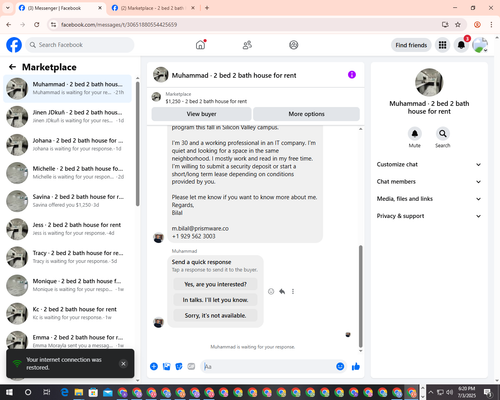Viewport: 500px width, 400px height.
Task: Open more options for quick response message
Action: [293, 292]
